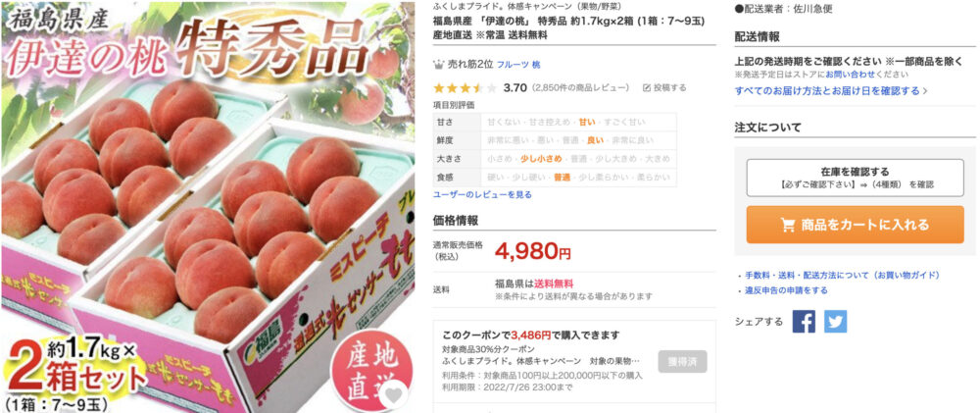Click the peach product main image
Viewport: 980px width, 413px height.
click(207, 206)
